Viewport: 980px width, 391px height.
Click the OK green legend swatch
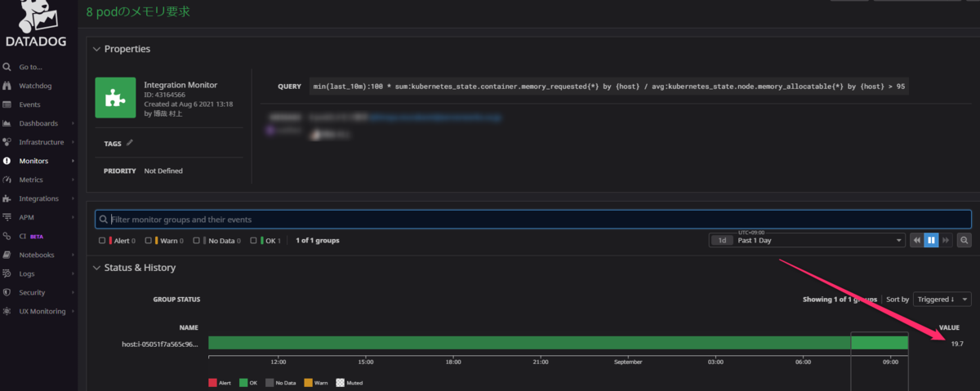[x=244, y=382]
